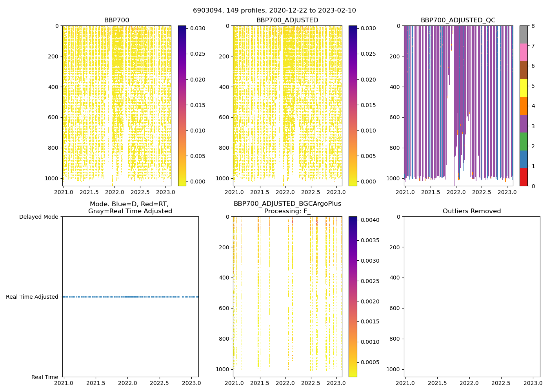This screenshot has height=392, width=549.
Task: Click the gray top segment of QC colorbar
Action: pos(524,34)
